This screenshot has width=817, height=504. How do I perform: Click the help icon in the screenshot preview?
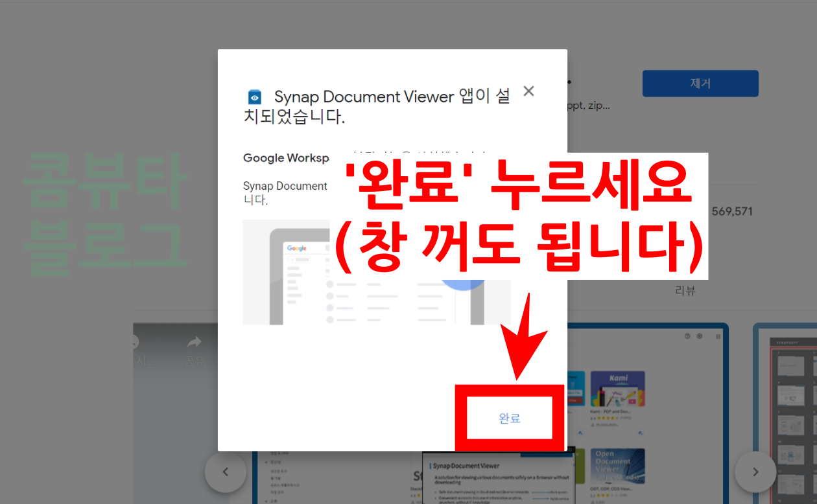point(688,336)
